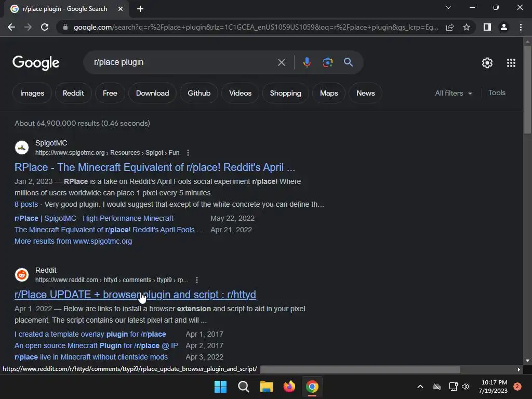Click the SpigotMC site favicon
Screen dimensions: 532x399
22,148
